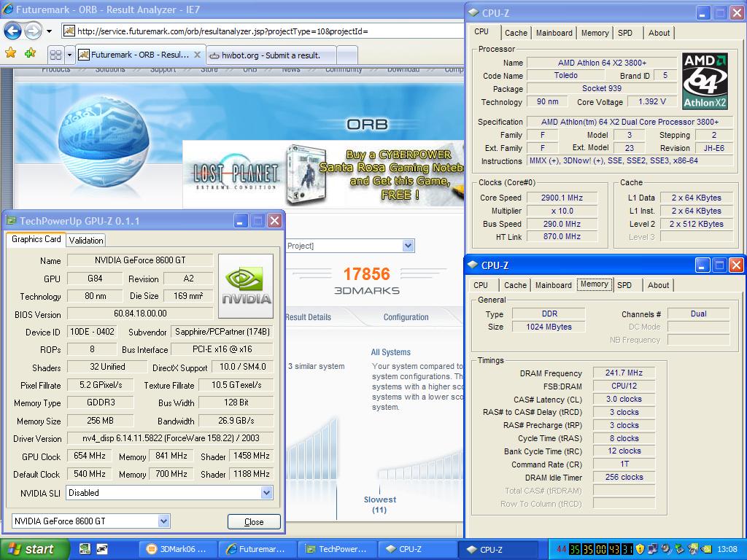Select the Result Details tab on ORB page
This screenshot has width=747, height=560.
click(309, 317)
